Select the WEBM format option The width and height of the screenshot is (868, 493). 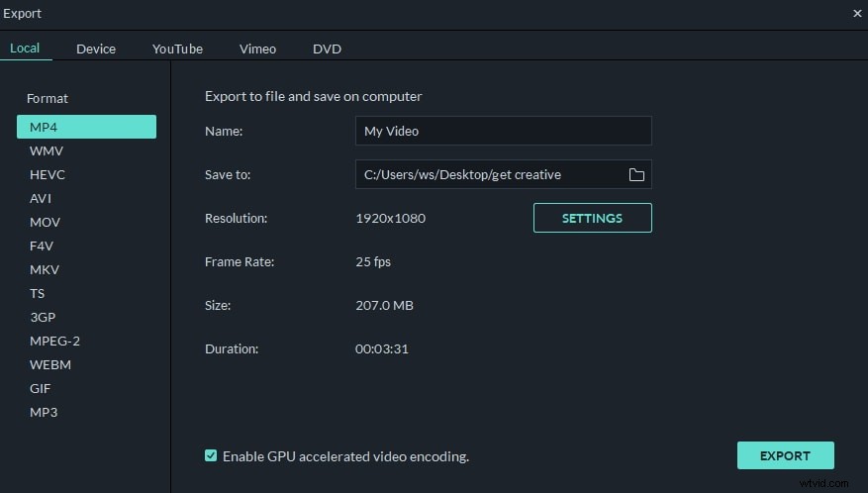tap(50, 364)
